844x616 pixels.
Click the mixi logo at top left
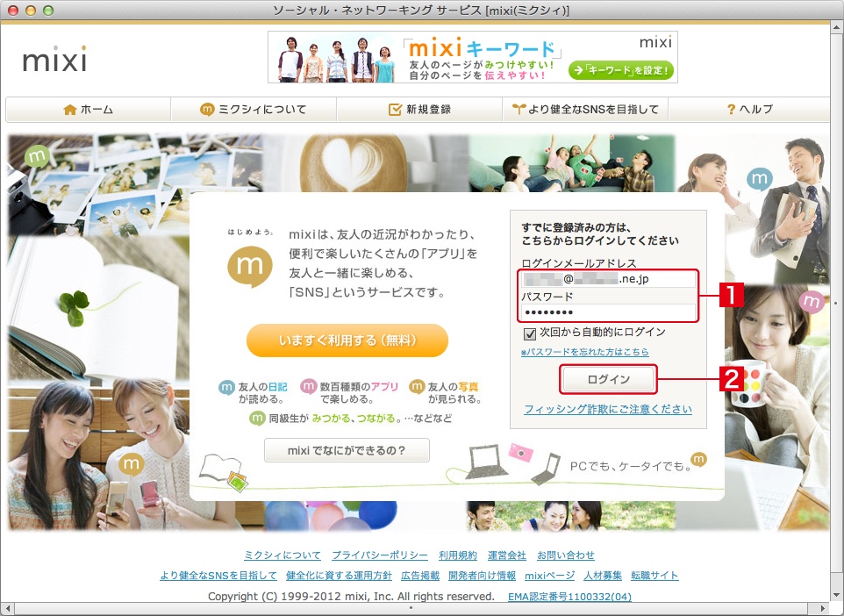coord(54,59)
